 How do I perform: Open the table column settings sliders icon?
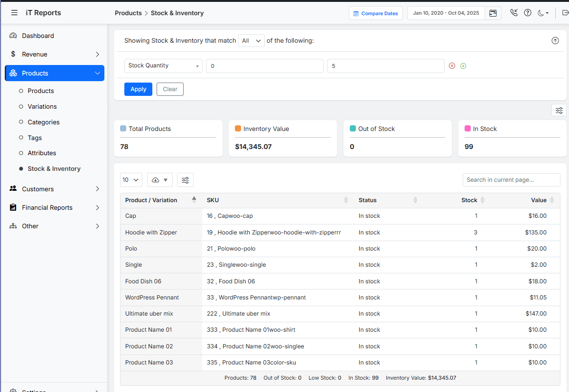(x=185, y=180)
